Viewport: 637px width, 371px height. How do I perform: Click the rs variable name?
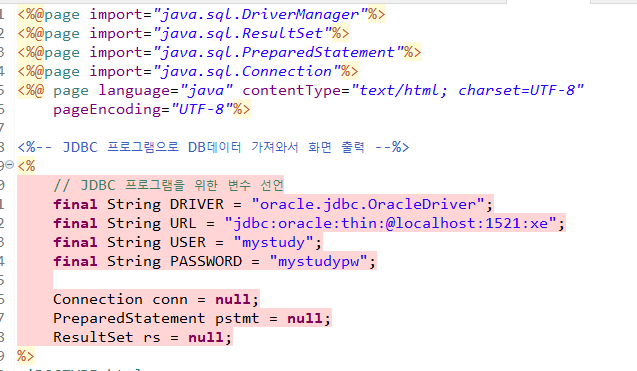[x=152, y=338]
